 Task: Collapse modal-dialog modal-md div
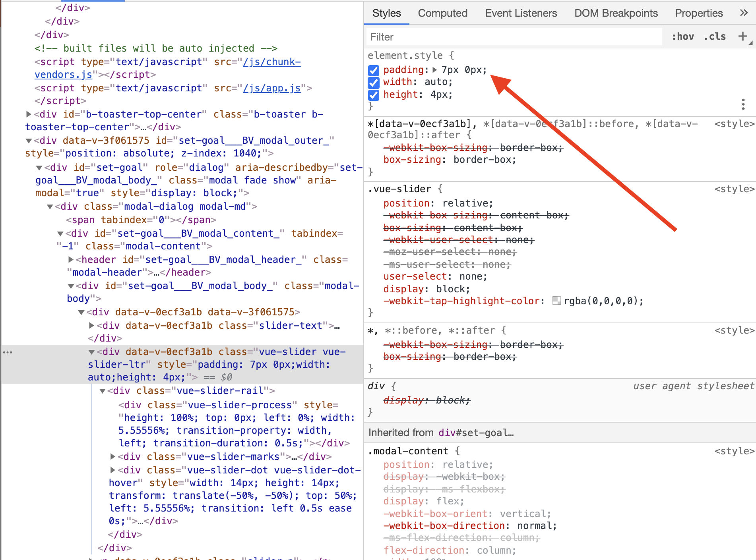click(x=50, y=207)
